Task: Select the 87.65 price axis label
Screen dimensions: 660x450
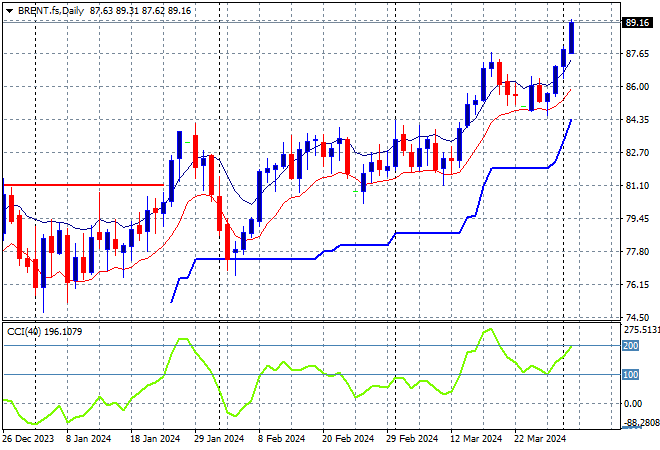Action: [637, 53]
